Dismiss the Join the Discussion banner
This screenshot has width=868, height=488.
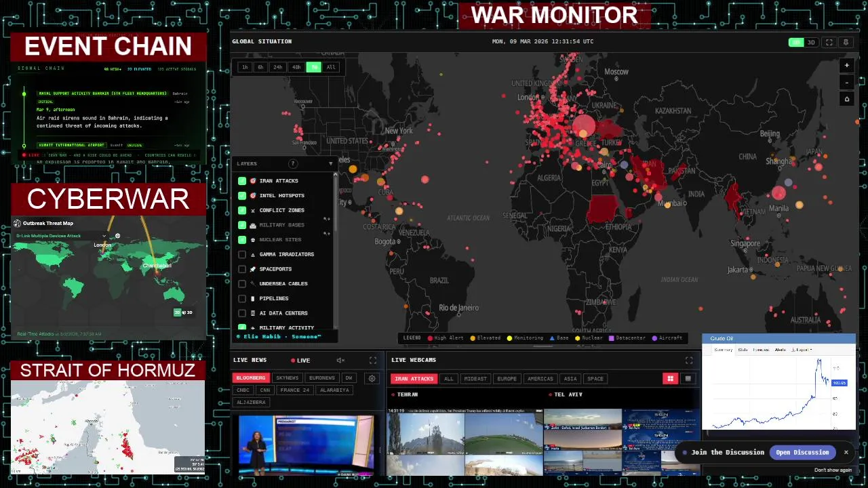[846, 452]
